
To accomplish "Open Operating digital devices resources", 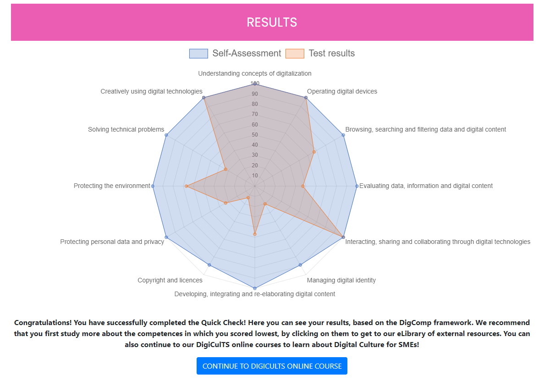I will 342,91.
